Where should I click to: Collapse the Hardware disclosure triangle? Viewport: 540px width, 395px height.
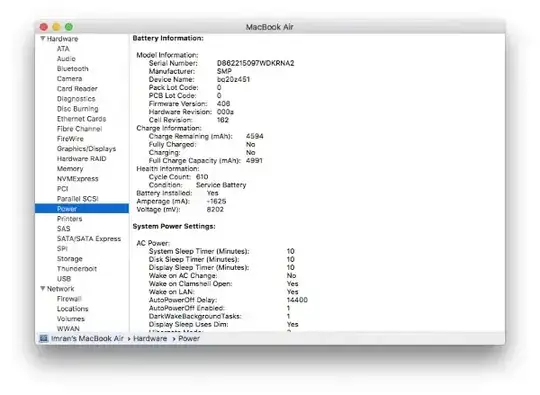click(x=43, y=39)
